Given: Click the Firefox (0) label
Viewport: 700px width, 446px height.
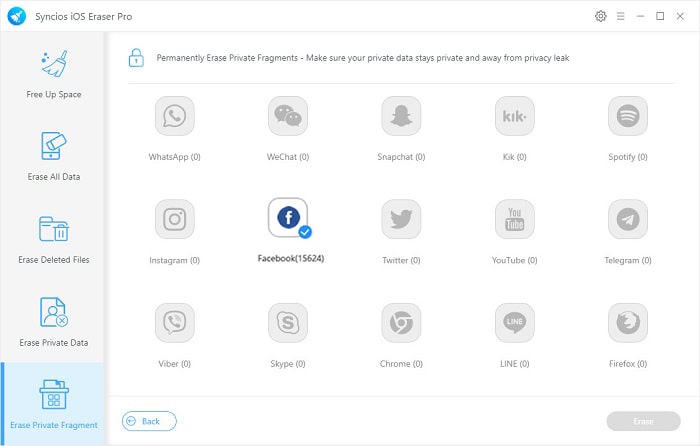Looking at the screenshot, I should pyautogui.click(x=628, y=364).
